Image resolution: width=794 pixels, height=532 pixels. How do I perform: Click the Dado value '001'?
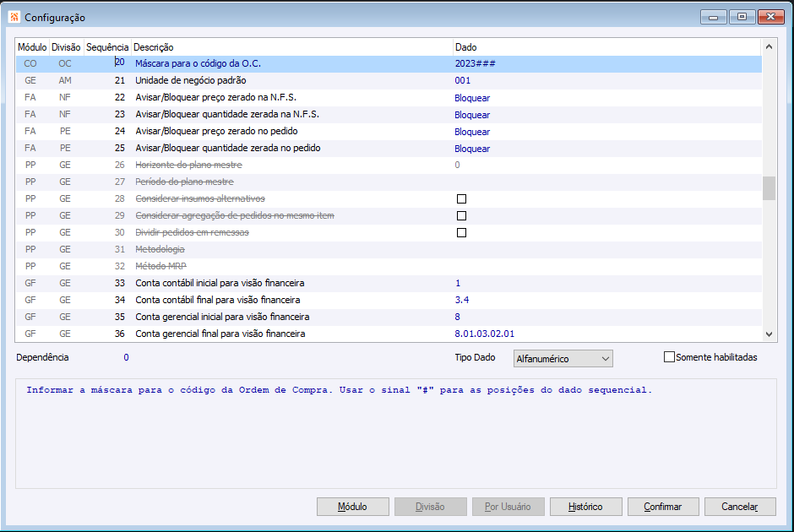(462, 80)
